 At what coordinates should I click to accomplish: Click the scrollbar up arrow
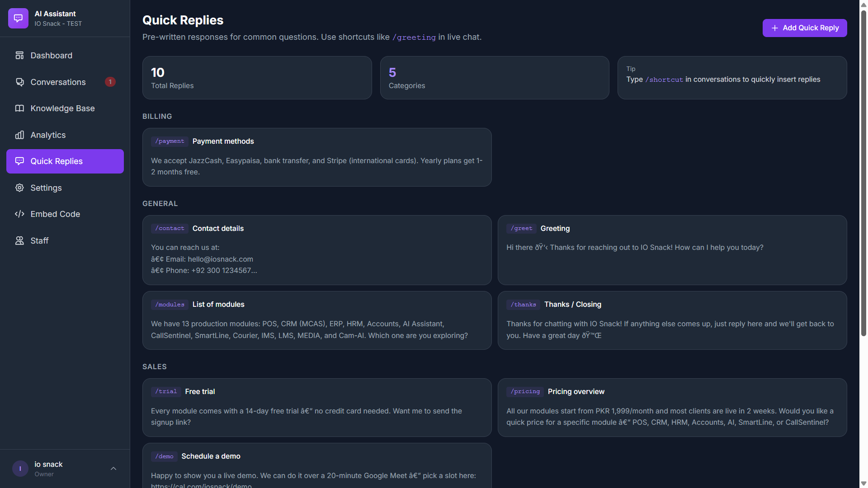coord(863,4)
